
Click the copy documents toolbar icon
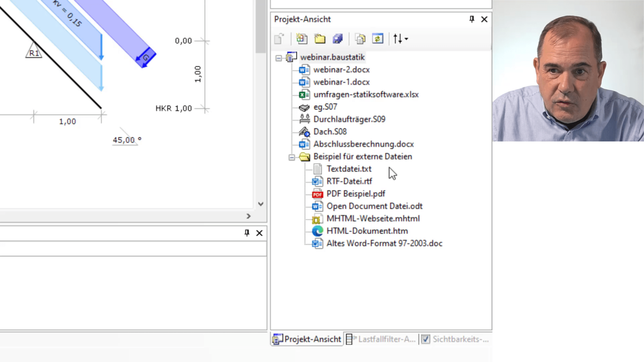(x=360, y=39)
